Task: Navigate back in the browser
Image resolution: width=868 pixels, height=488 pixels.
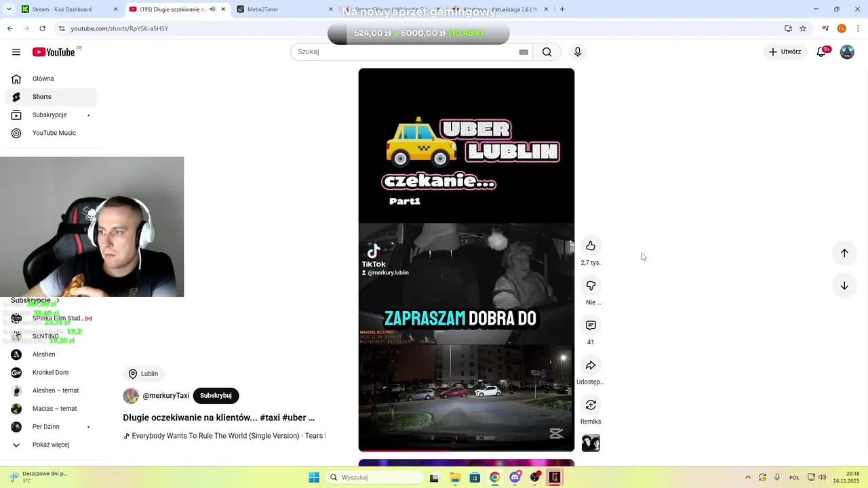Action: tap(9, 28)
